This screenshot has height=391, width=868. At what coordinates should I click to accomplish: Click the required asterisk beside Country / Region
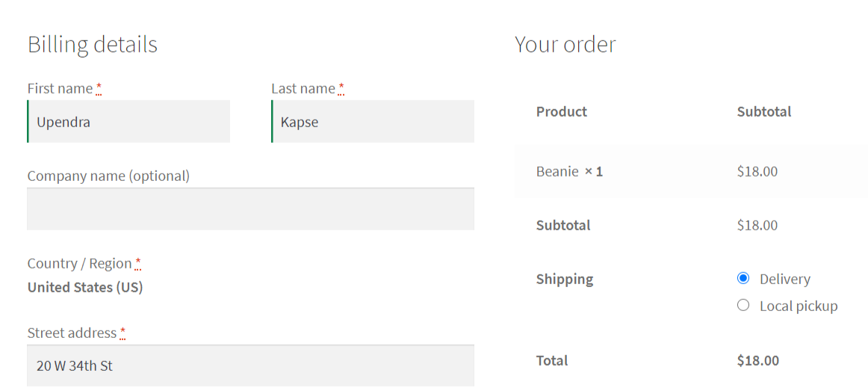click(x=138, y=263)
